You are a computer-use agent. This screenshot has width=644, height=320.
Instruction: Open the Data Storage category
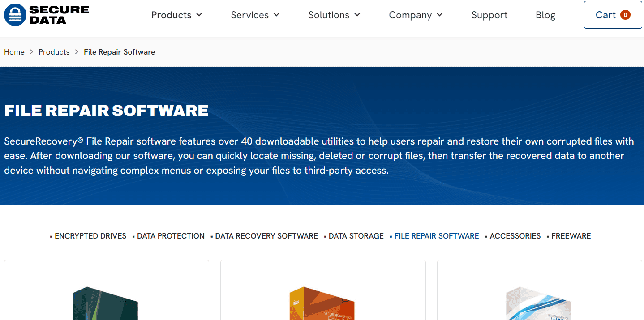[356, 236]
